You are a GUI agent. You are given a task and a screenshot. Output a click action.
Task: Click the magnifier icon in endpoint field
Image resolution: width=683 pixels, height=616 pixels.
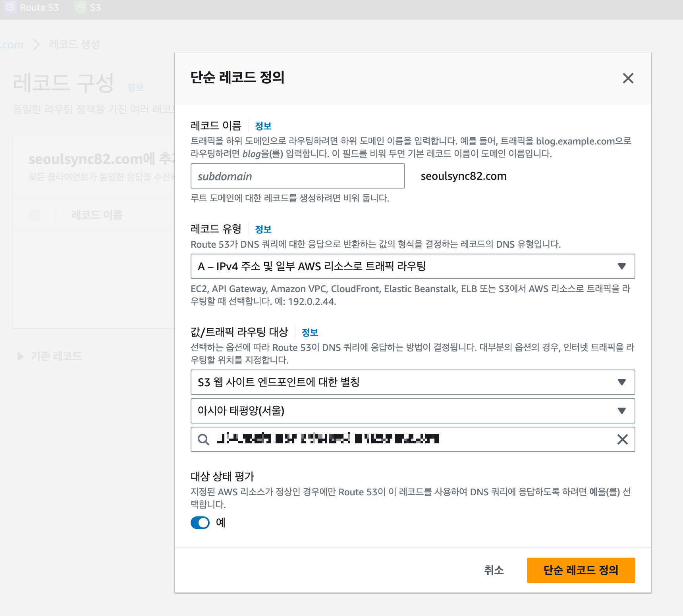[203, 439]
